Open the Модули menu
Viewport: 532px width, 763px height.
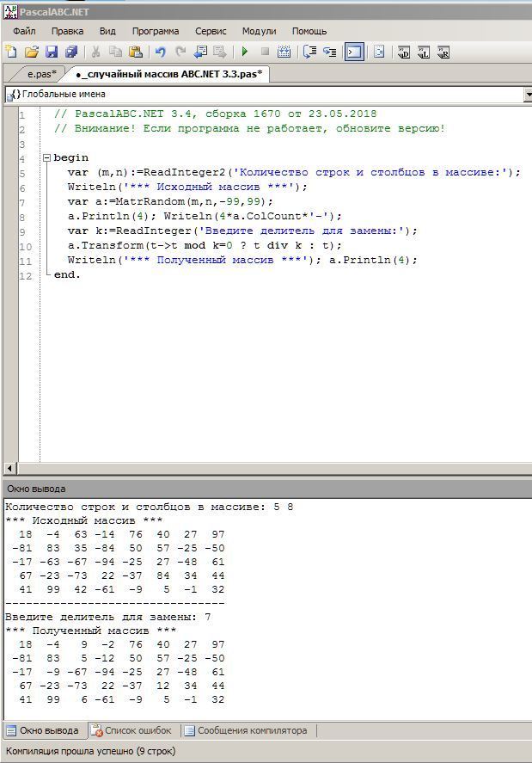pos(260,31)
